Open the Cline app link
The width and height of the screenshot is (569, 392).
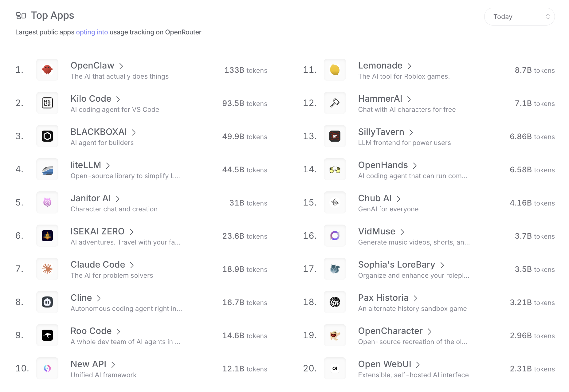pos(81,298)
